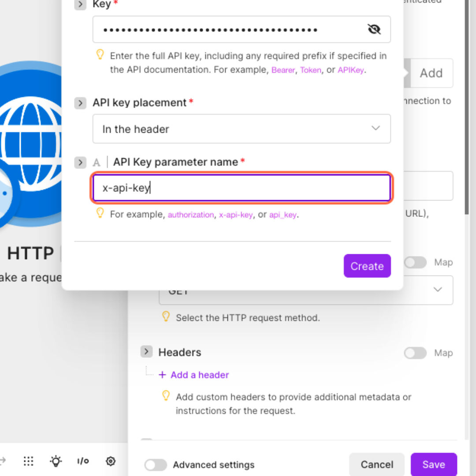This screenshot has height=476, width=476.
Task: Click the text type 'A' icon
Action: click(97, 163)
